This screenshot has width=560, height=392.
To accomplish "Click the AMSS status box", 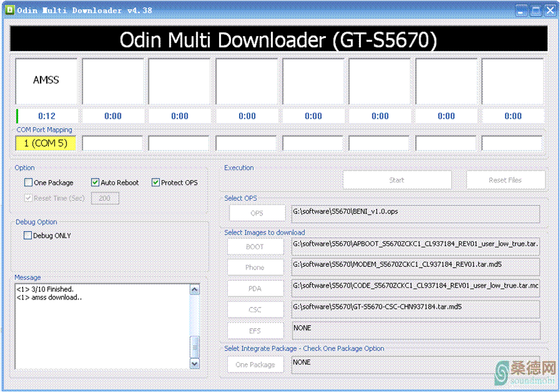I will [46, 81].
